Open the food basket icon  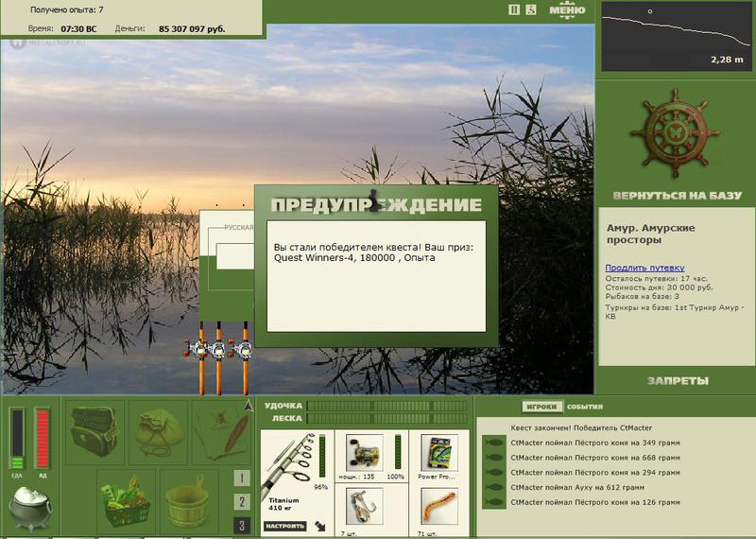126,501
